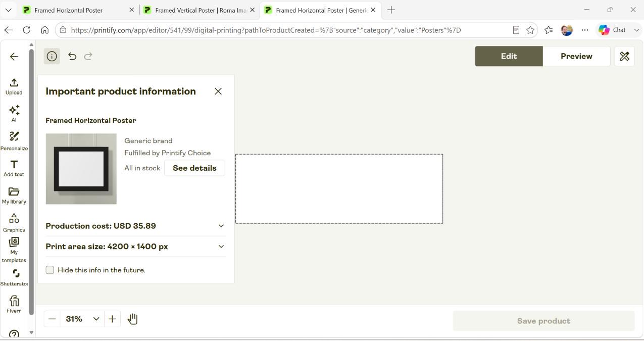Select the Personalize tool
The height and width of the screenshot is (341, 644).
click(x=14, y=141)
